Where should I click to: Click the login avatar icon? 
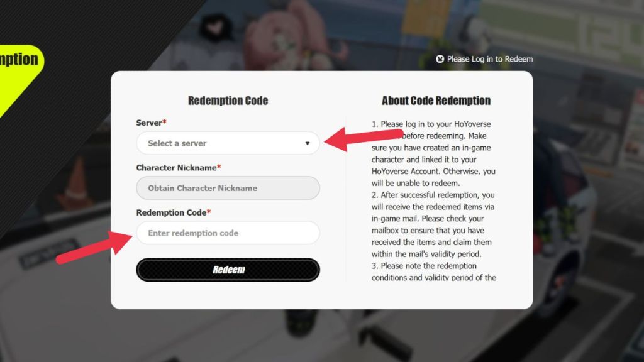point(440,59)
